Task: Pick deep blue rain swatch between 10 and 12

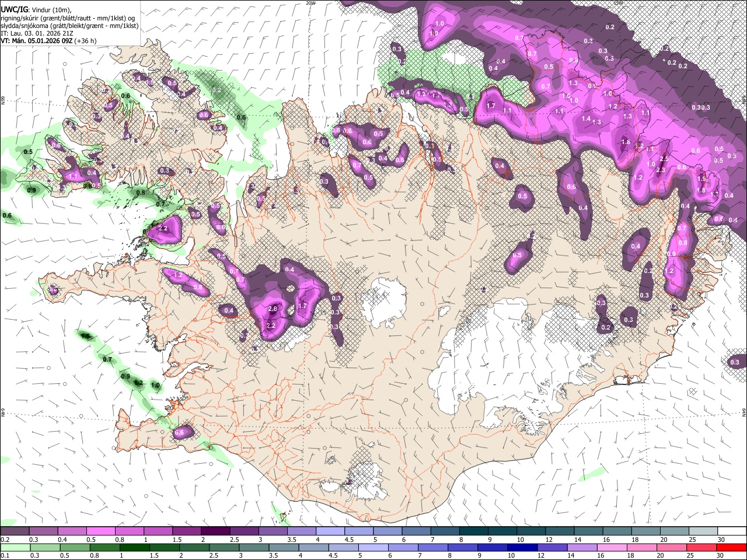Action: click(522, 547)
